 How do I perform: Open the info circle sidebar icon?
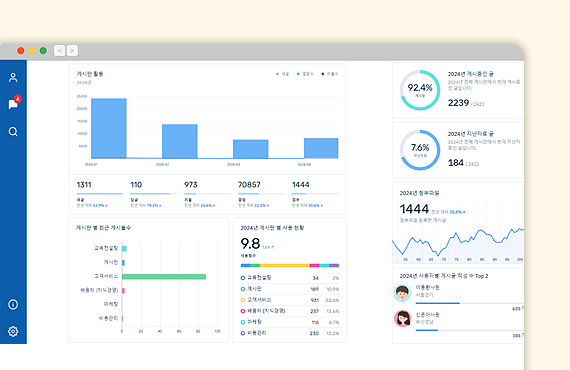pos(13,304)
